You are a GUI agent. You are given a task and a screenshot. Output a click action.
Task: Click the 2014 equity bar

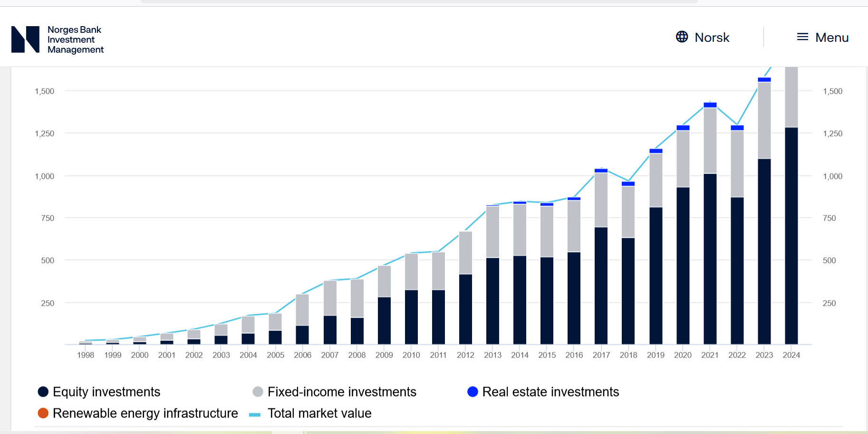point(520,300)
